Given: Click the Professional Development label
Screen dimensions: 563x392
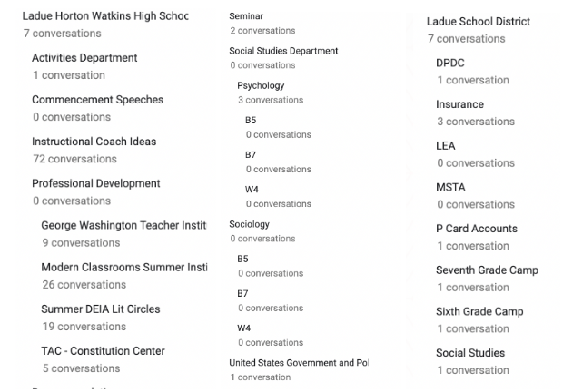Looking at the screenshot, I should pyautogui.click(x=96, y=183).
